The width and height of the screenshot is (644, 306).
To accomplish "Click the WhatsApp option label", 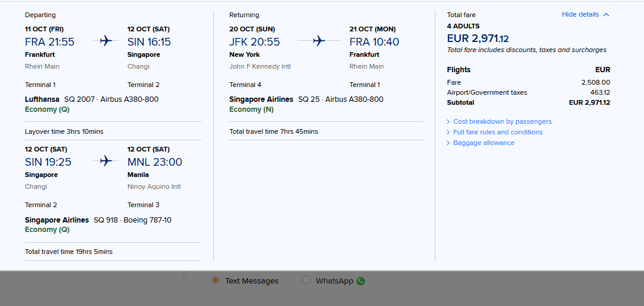I will pyautogui.click(x=334, y=281).
